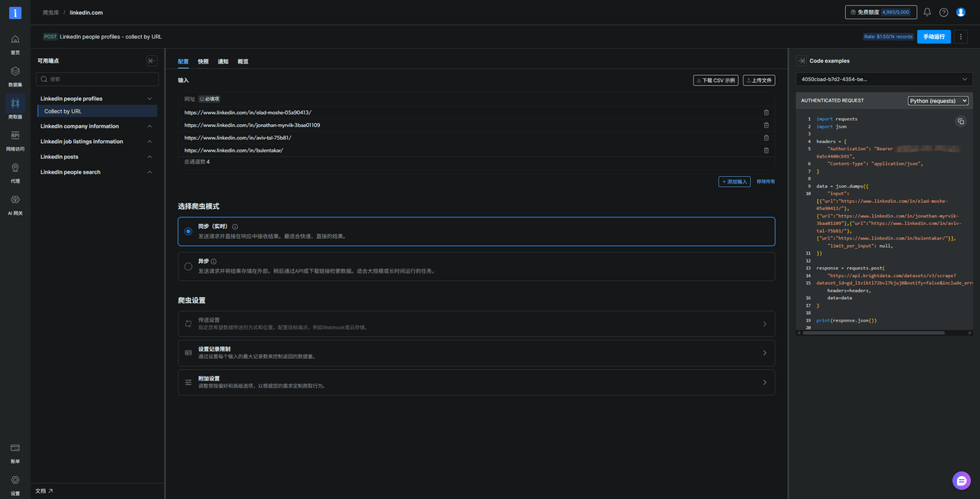Image resolution: width=980 pixels, height=499 pixels.
Task: Open the 文档 documentation link
Action: (44, 491)
